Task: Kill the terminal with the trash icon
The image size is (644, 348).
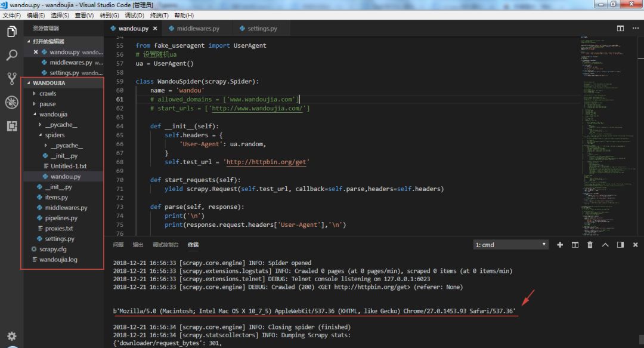Action: pos(590,245)
